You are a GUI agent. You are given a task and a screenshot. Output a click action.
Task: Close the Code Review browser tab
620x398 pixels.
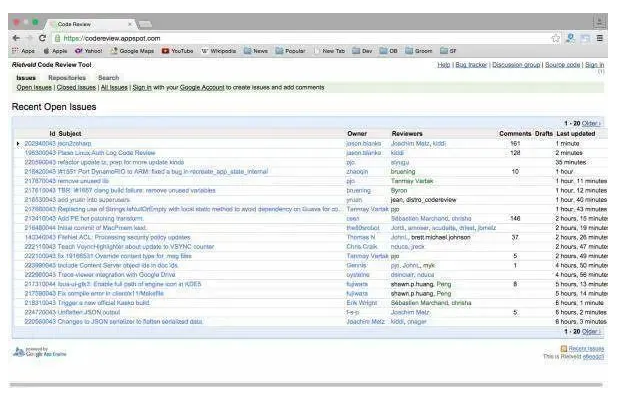(x=130, y=24)
